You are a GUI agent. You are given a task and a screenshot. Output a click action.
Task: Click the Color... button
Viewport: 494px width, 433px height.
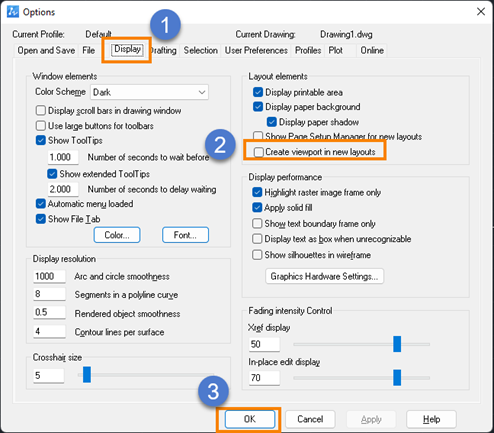coord(117,235)
